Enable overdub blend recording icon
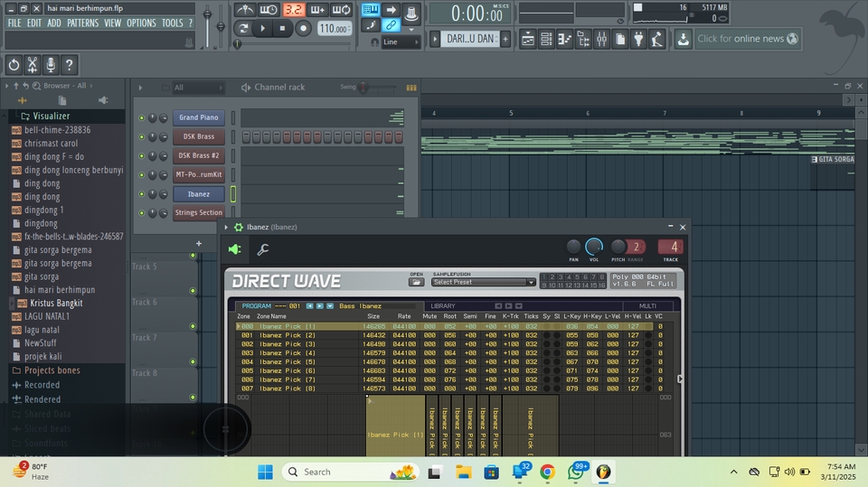 coord(317,10)
